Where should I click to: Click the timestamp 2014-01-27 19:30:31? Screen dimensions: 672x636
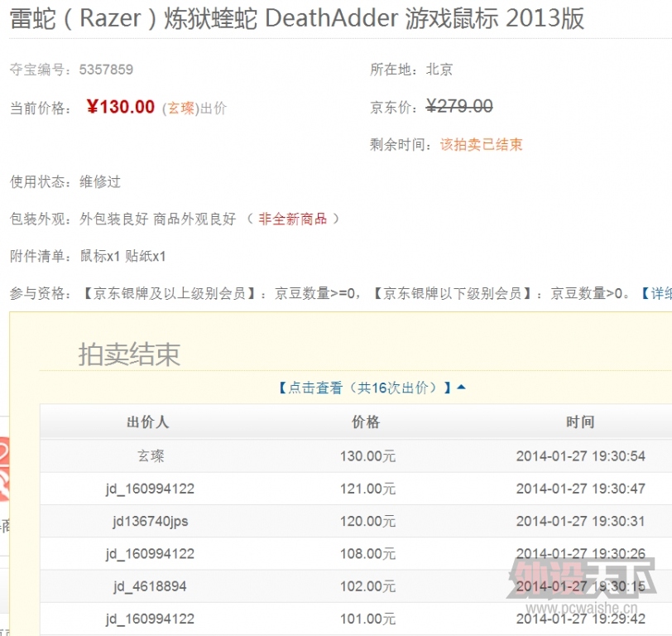(x=581, y=521)
